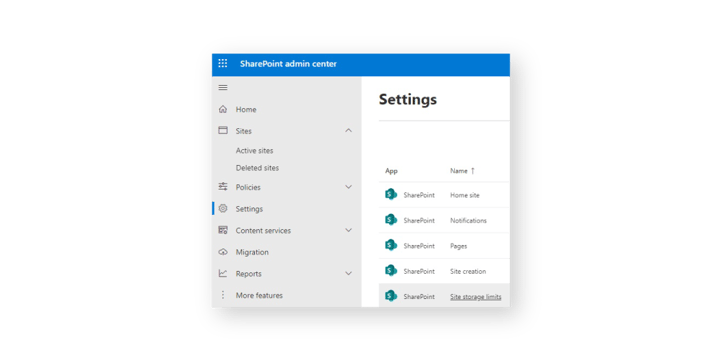Click the Policies sliders icon
Viewport: 722px width, 361px height.
click(223, 186)
